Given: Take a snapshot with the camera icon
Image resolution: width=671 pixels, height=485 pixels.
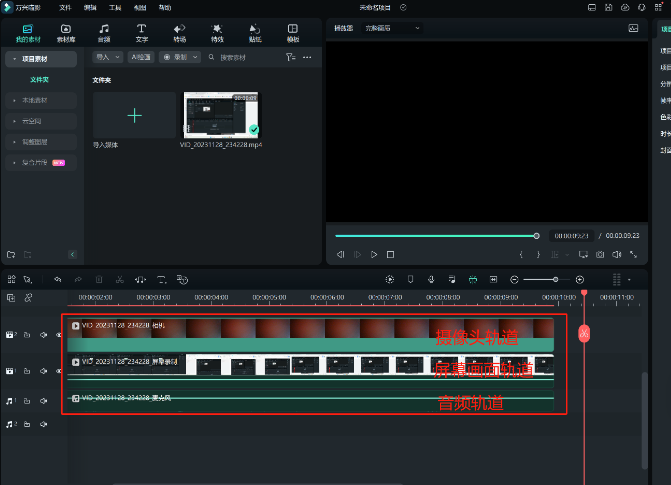Looking at the screenshot, I should click(x=600, y=255).
